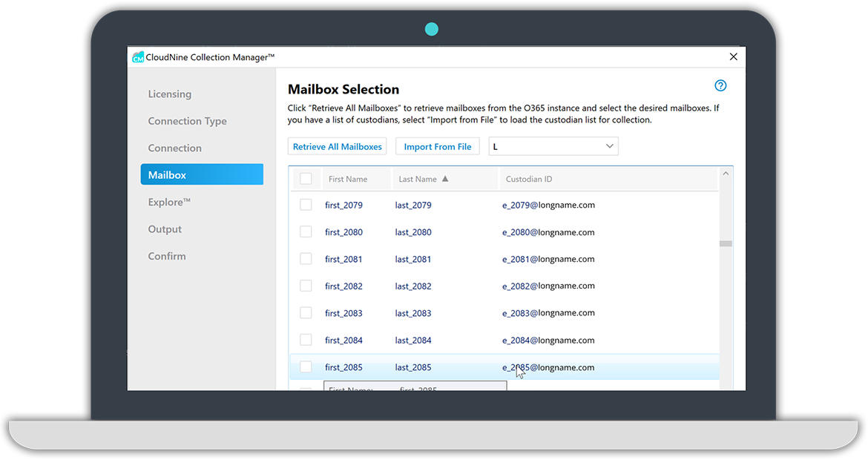Select the Mailbox step in sidebar
The height and width of the screenshot is (460, 868).
point(202,174)
